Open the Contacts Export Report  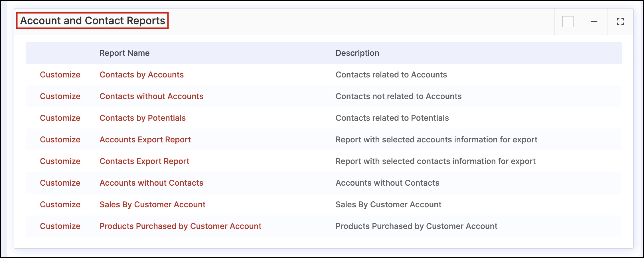144,161
